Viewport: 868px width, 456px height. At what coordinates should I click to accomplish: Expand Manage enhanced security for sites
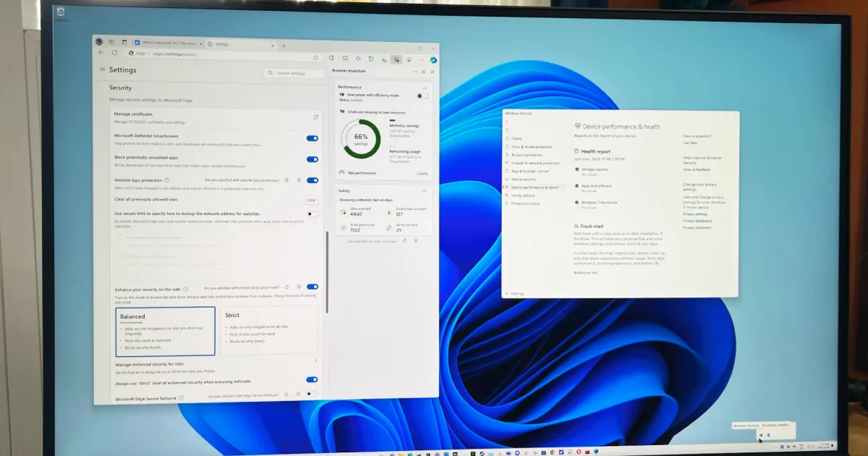pos(314,360)
